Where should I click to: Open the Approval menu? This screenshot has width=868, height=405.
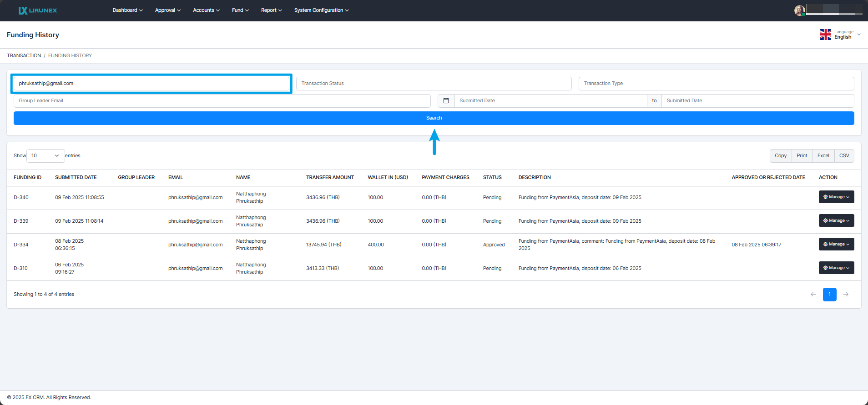(167, 10)
